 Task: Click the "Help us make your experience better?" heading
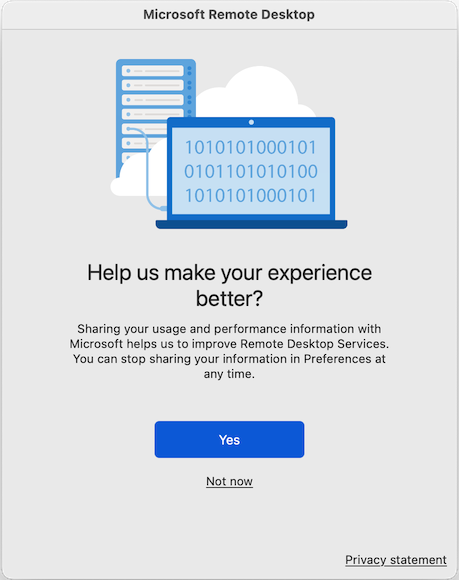click(x=229, y=285)
